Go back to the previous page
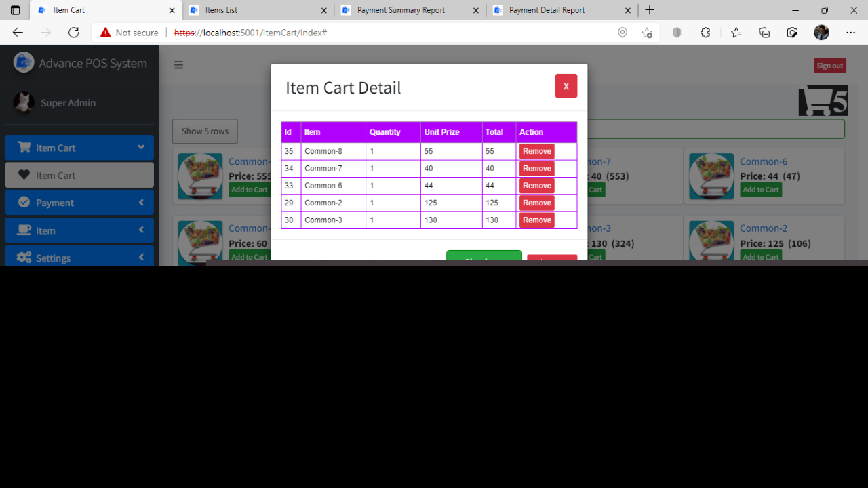868x488 pixels. coord(18,33)
